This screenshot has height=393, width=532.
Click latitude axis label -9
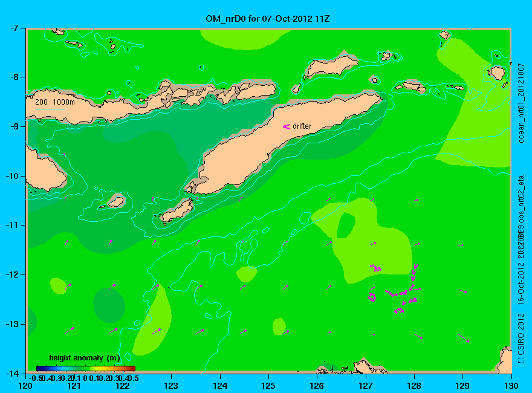click(14, 126)
